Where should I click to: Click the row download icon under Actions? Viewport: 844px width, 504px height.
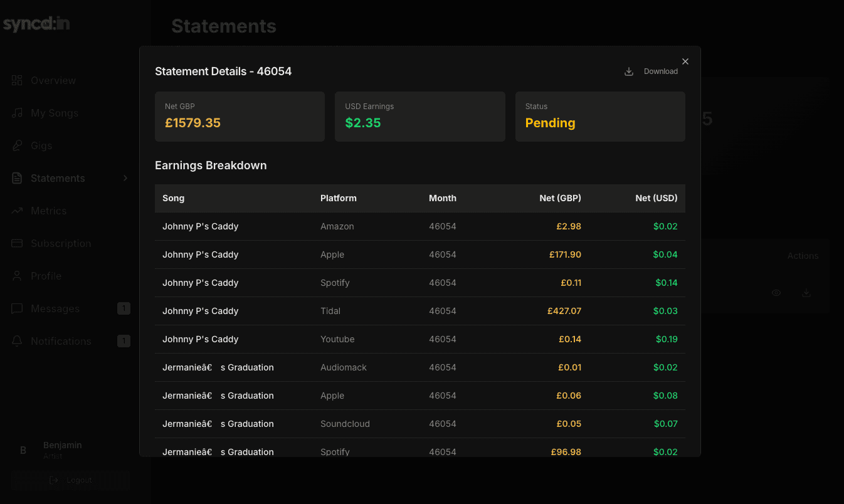(806, 293)
